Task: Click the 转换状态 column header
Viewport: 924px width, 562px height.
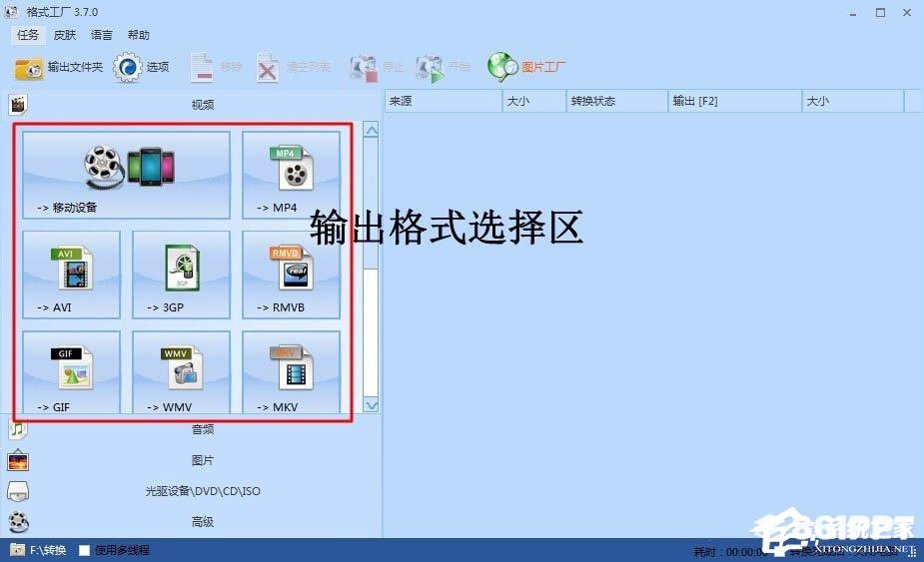Action: pyautogui.click(x=617, y=101)
